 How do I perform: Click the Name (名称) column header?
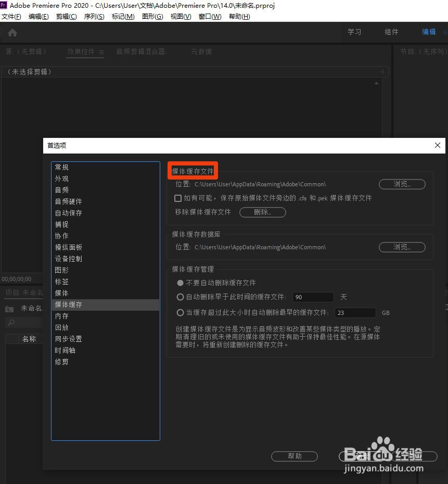[x=29, y=339]
